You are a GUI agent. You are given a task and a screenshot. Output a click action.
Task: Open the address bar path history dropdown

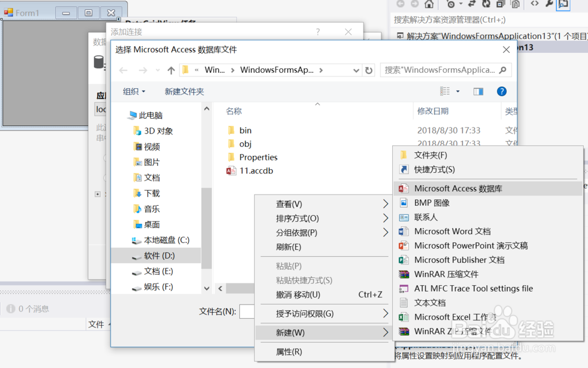point(356,70)
